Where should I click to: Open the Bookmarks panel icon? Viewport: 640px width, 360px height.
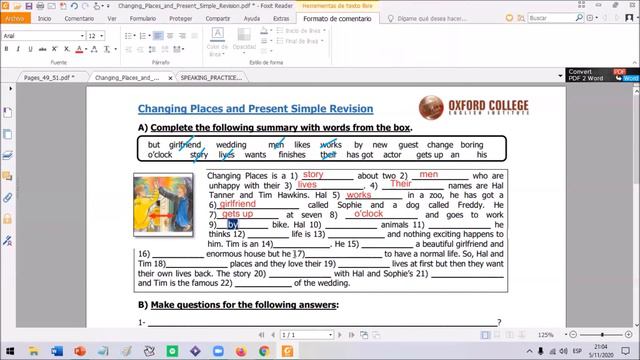pyautogui.click(x=8, y=113)
